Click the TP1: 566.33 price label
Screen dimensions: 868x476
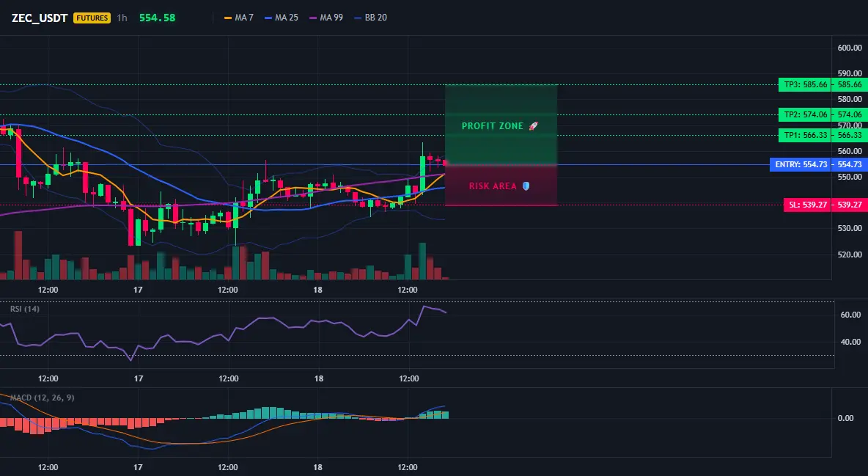coord(805,135)
